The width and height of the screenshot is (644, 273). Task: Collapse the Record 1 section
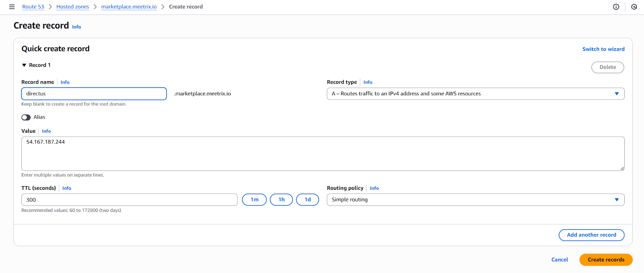[x=24, y=65]
